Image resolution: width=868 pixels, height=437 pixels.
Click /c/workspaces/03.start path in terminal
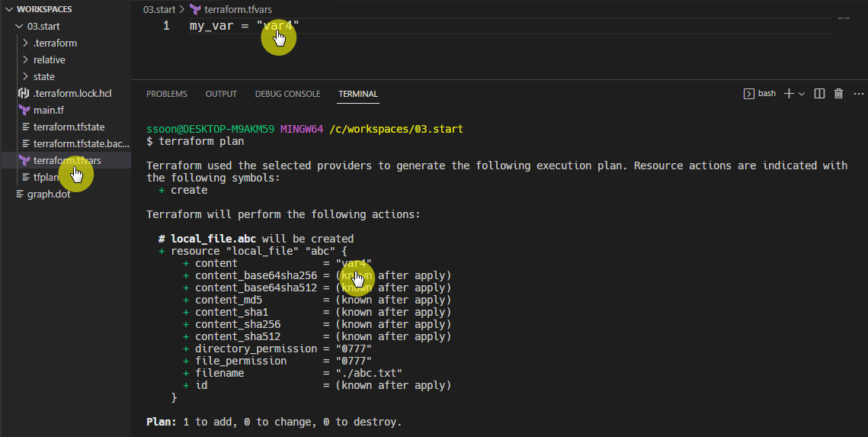(396, 129)
